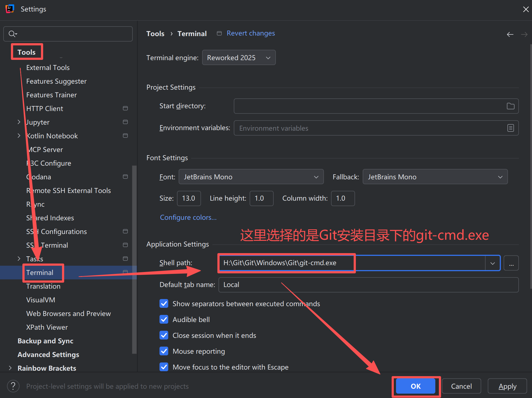Viewport: 532px width, 398px height.
Task: Click the Column width field
Action: point(343,198)
